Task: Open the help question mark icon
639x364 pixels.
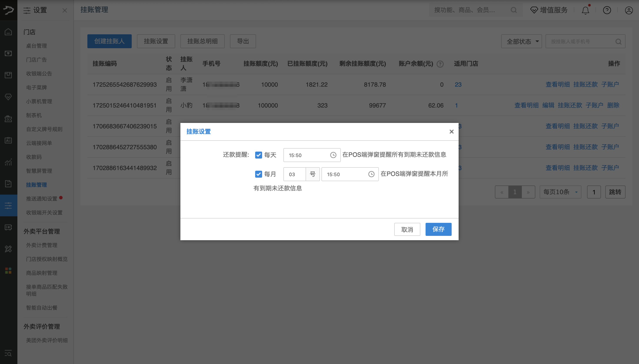Action: [x=607, y=10]
